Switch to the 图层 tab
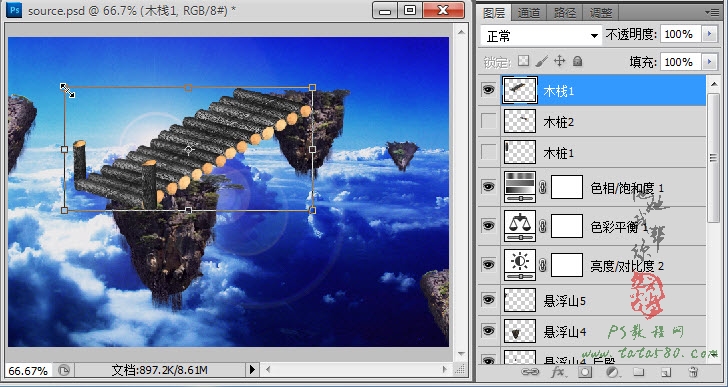 (x=494, y=13)
